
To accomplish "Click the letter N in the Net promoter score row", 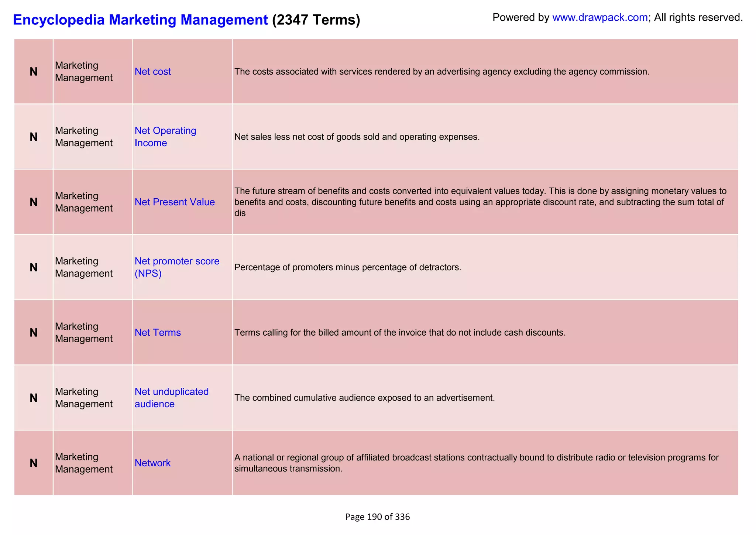I will 34,267.
